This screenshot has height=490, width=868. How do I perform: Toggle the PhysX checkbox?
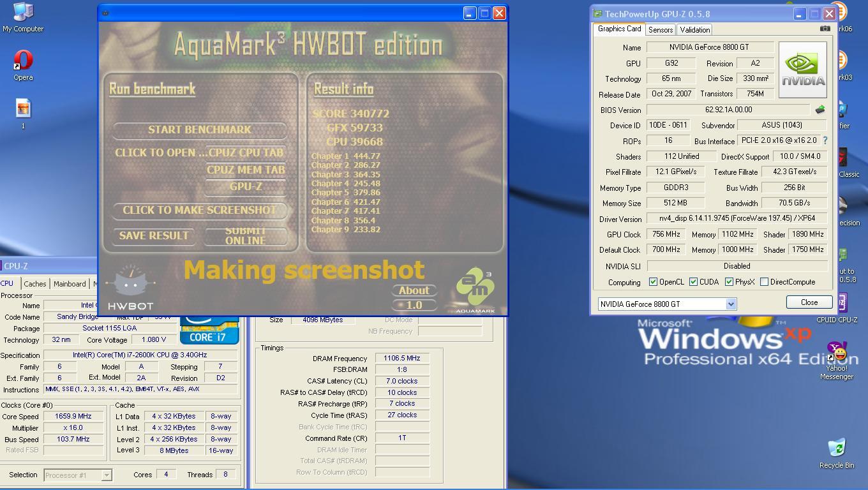click(729, 281)
